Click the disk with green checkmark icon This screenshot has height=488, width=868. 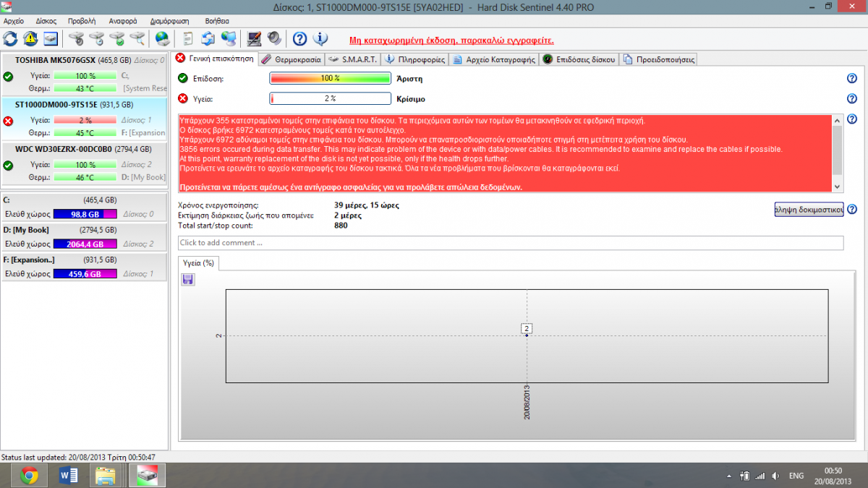(x=116, y=38)
